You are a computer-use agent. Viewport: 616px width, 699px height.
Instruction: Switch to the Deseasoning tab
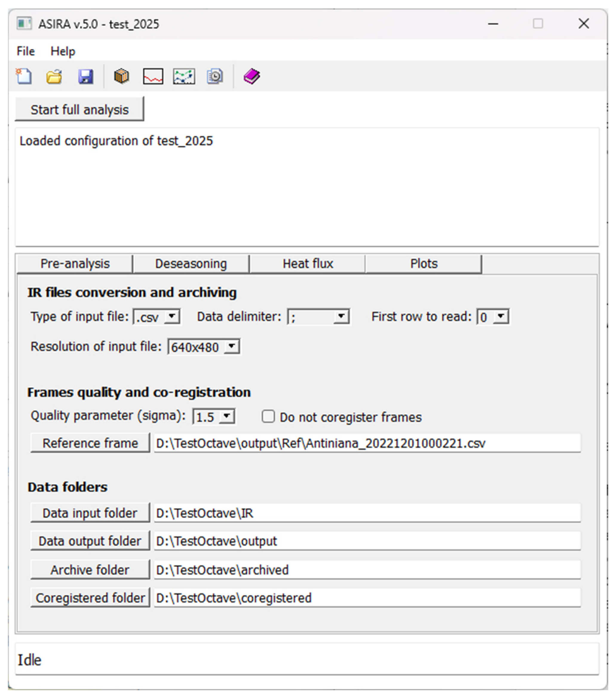(x=191, y=264)
